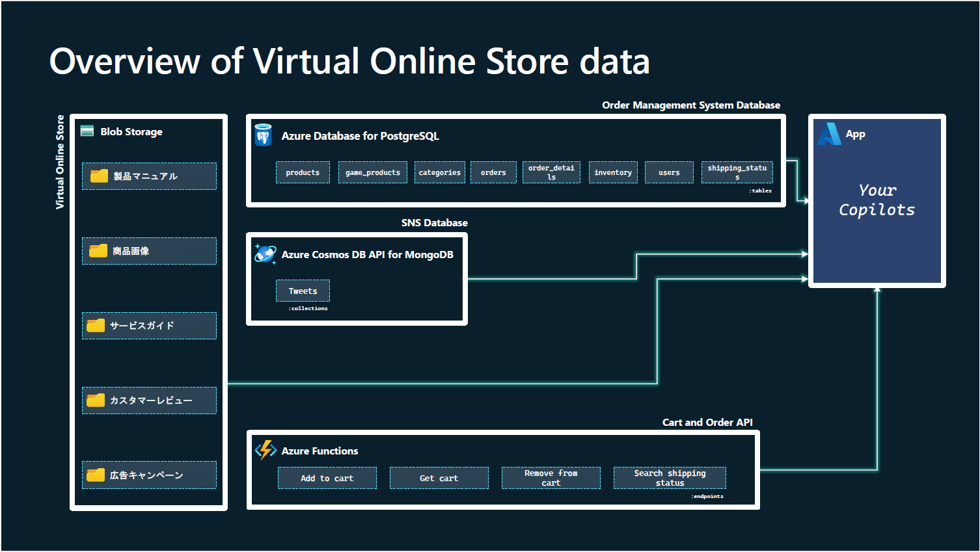Click the 広告キャンペーン folder icon
980x552 pixels.
point(96,475)
